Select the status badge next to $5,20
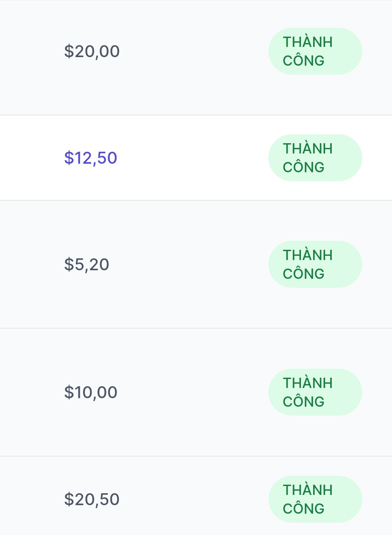 pos(315,265)
